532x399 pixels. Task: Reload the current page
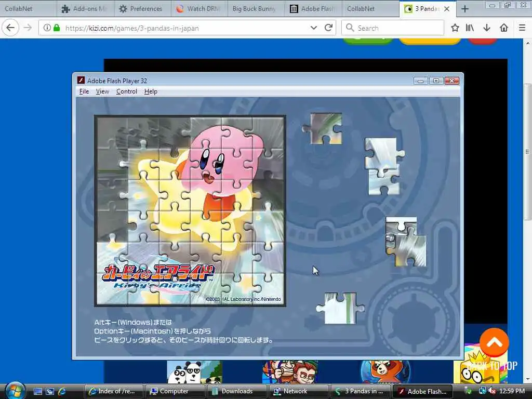[x=328, y=28]
